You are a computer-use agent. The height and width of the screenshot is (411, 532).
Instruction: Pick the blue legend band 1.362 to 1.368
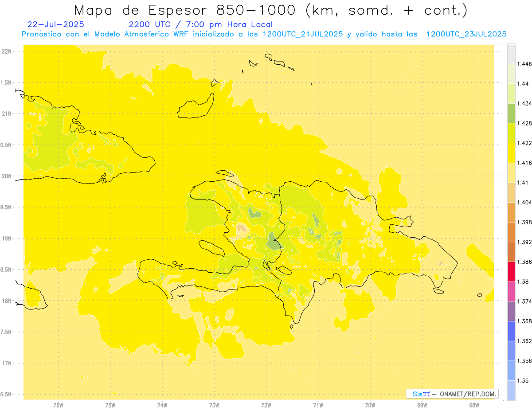point(511,331)
